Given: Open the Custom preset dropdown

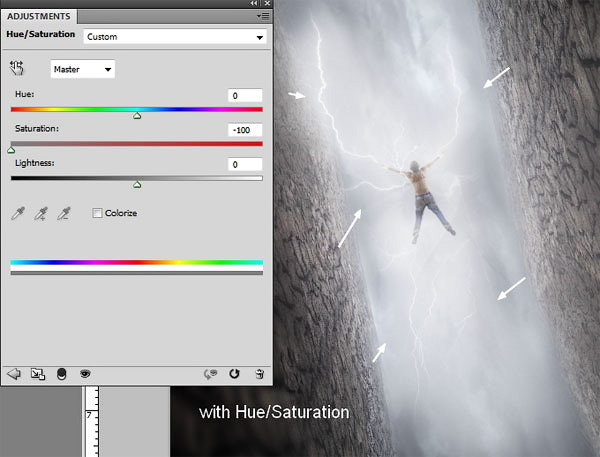Looking at the screenshot, I should pos(175,37).
